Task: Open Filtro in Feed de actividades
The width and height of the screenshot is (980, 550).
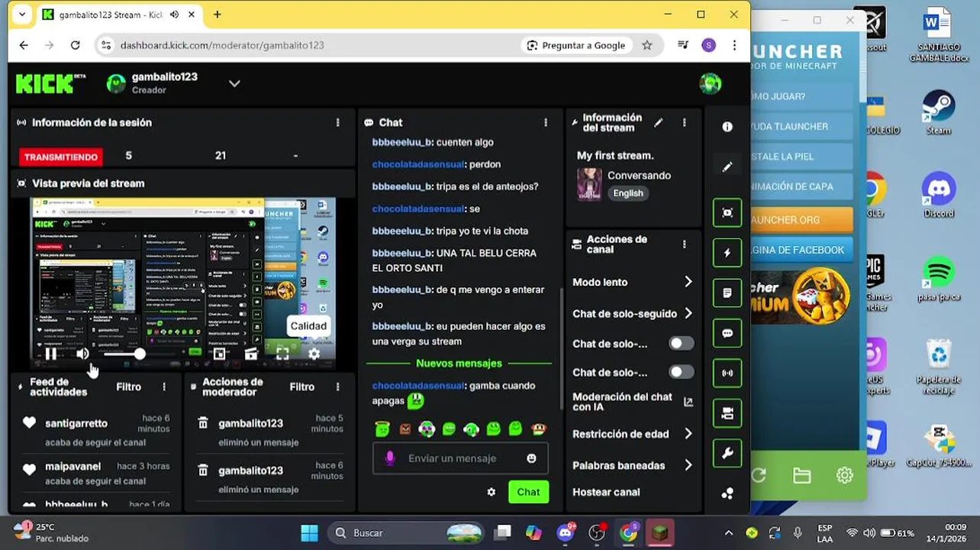Action: coord(128,387)
